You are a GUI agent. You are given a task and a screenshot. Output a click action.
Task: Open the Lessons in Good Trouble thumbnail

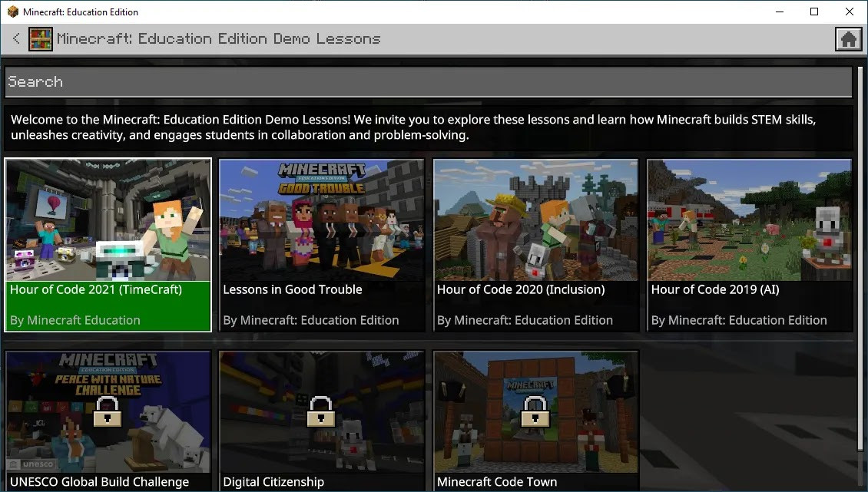[x=321, y=220]
